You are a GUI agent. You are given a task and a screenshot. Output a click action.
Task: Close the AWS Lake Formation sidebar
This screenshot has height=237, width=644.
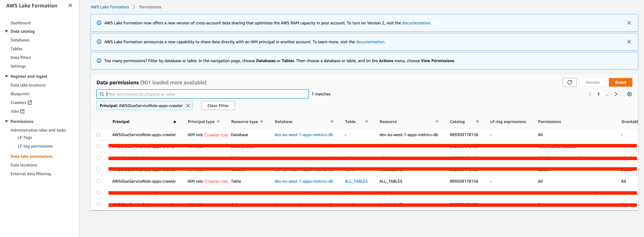click(70, 5)
